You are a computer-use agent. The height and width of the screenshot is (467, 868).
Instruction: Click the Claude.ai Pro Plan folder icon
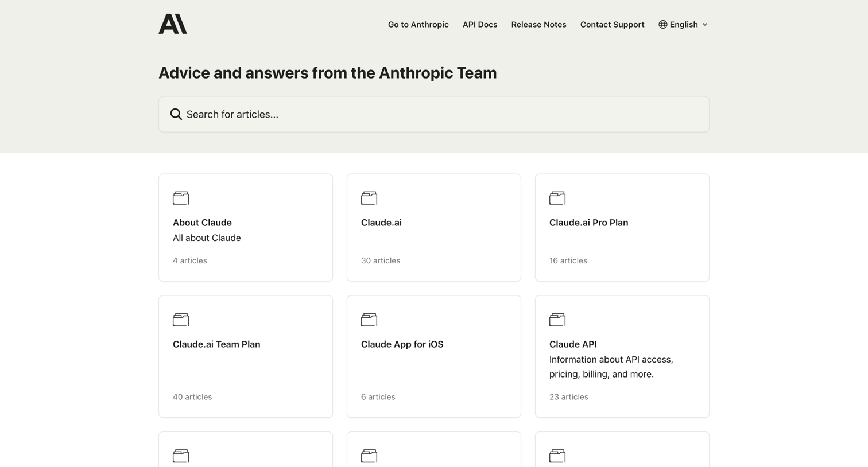pyautogui.click(x=557, y=198)
